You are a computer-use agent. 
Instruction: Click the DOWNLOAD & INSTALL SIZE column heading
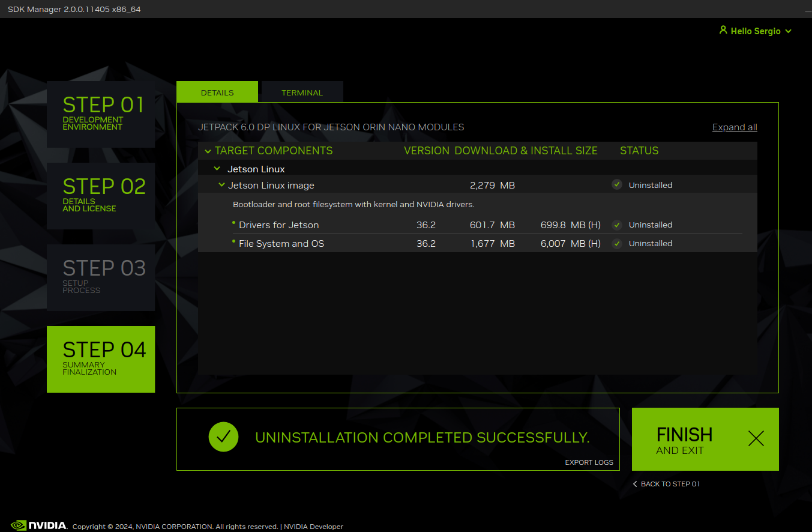526,151
